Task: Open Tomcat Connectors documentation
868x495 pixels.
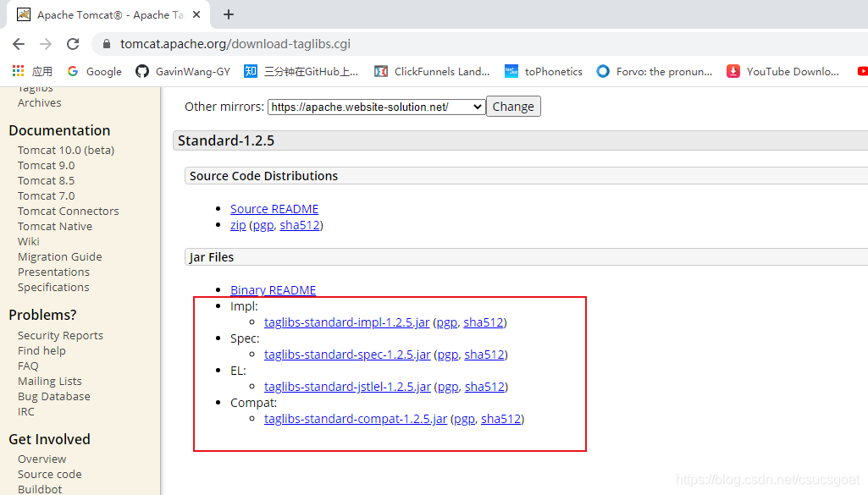Action: [68, 212]
